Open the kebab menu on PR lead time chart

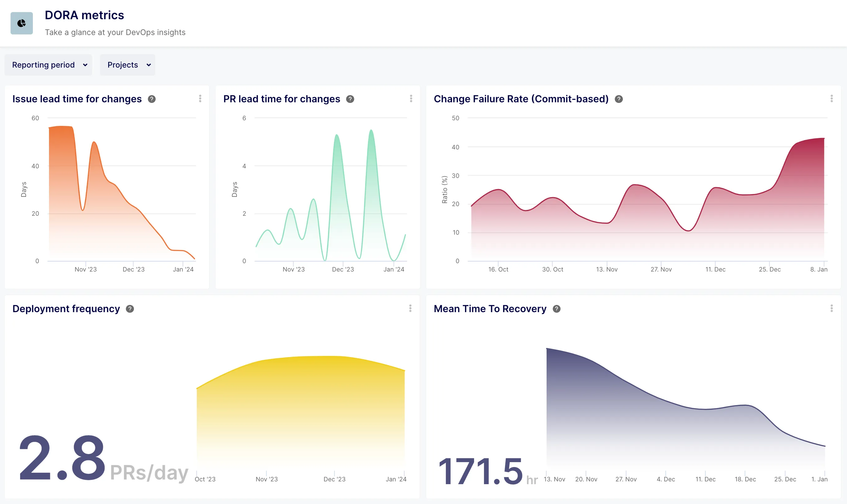pos(411,99)
